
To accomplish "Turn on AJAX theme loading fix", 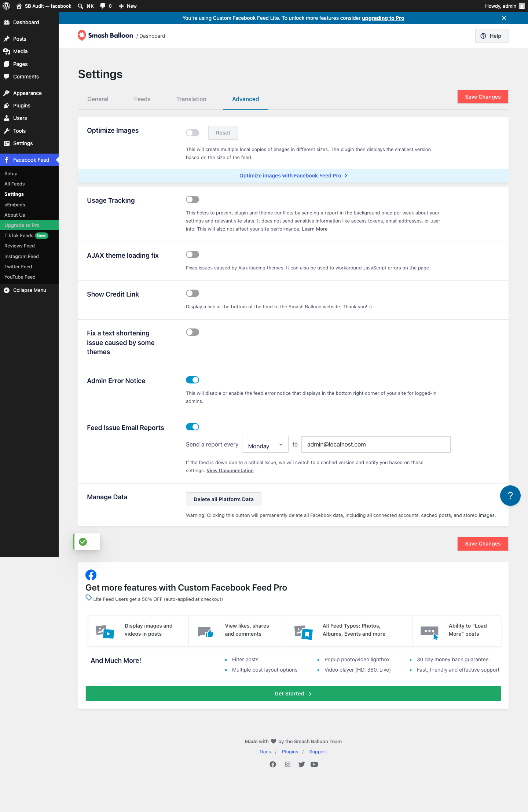I will pyautogui.click(x=192, y=254).
